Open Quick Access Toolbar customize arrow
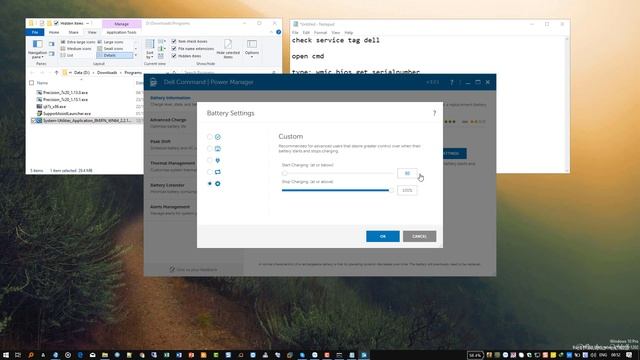The width and height of the screenshot is (640, 360). coord(87,23)
